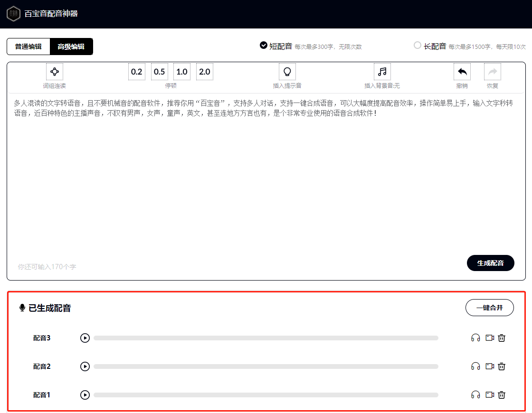This screenshot has width=532, height=413.
Task: Click the 每次最多300字，无限次数 hint text
Action: point(328,47)
